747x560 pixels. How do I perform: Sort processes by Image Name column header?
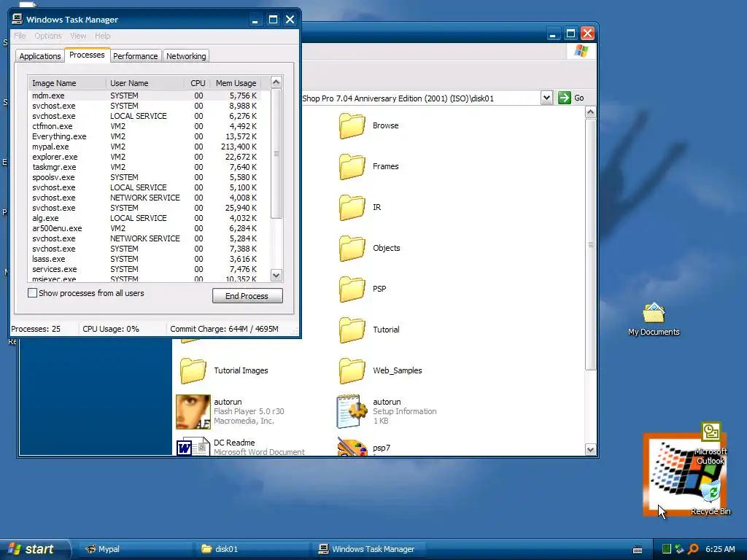66,83
